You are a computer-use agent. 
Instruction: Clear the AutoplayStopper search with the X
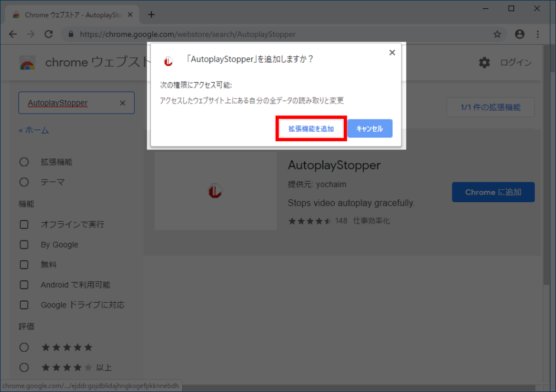[122, 102]
